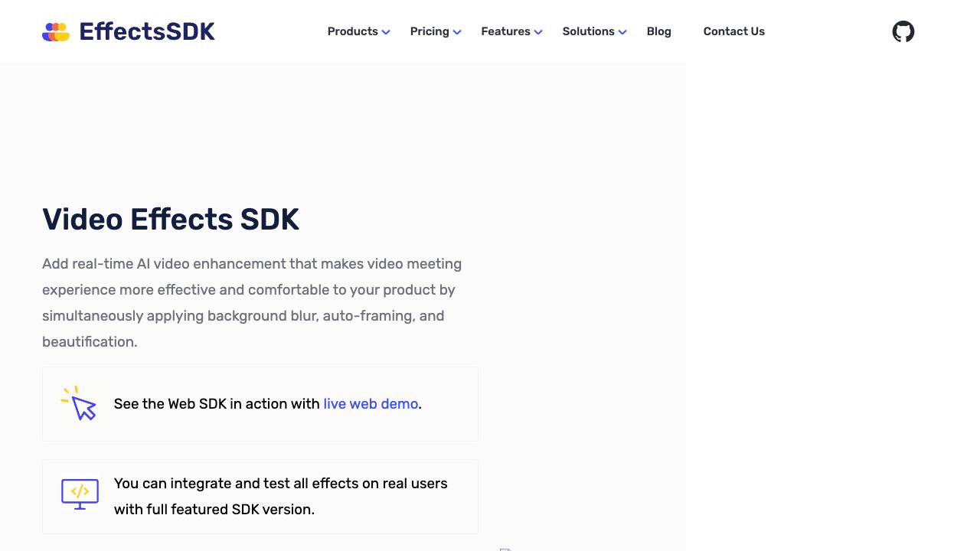Expand the Features dropdown chevron
980x551 pixels.
click(x=538, y=32)
